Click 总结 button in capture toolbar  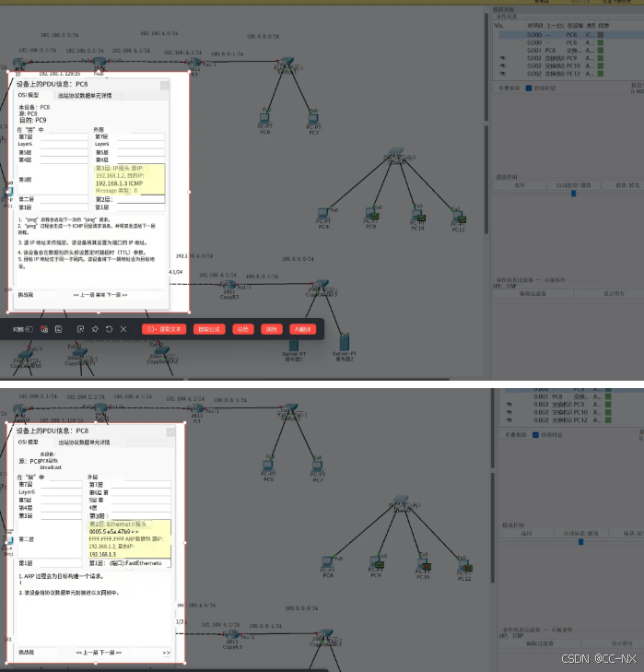243,329
